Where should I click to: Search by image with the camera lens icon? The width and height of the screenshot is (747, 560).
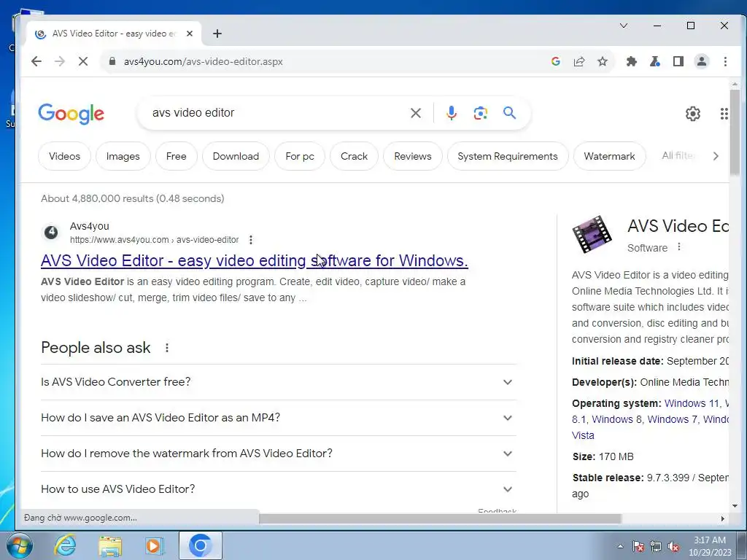(x=480, y=113)
